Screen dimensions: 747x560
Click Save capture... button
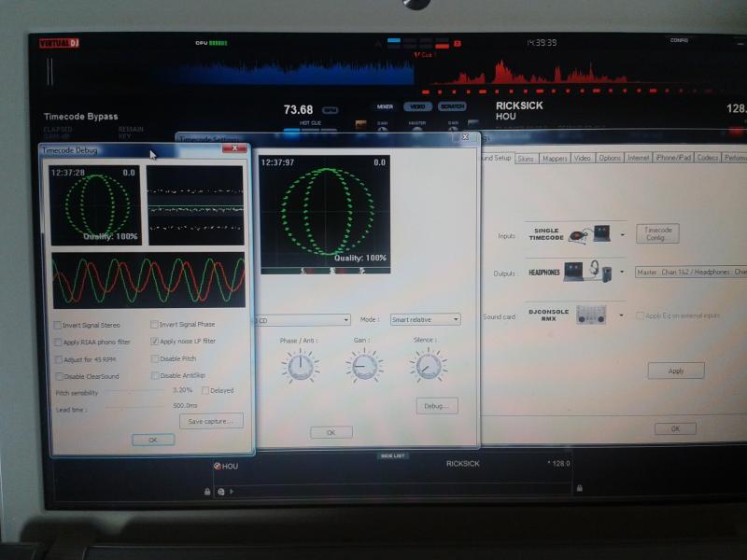211,421
